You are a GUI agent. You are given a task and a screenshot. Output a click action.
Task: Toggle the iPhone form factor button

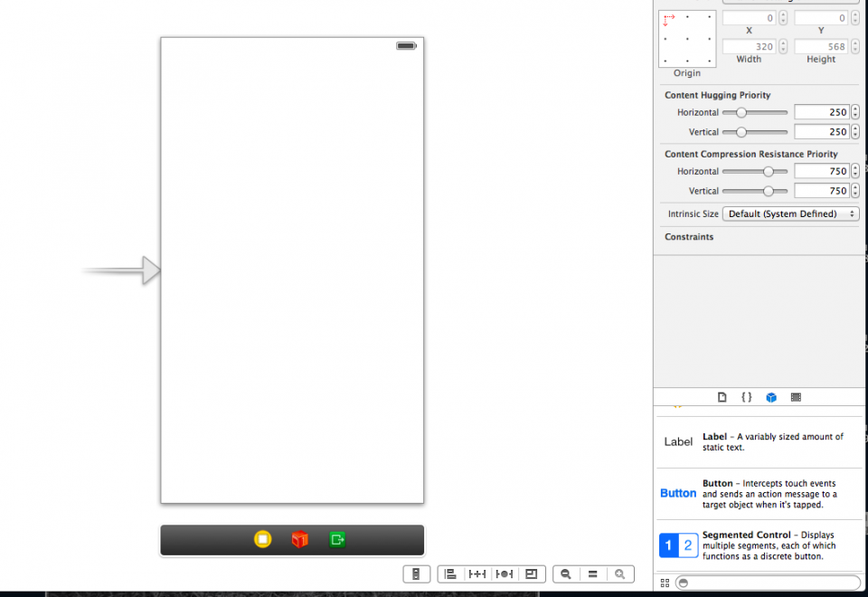pyautogui.click(x=416, y=574)
